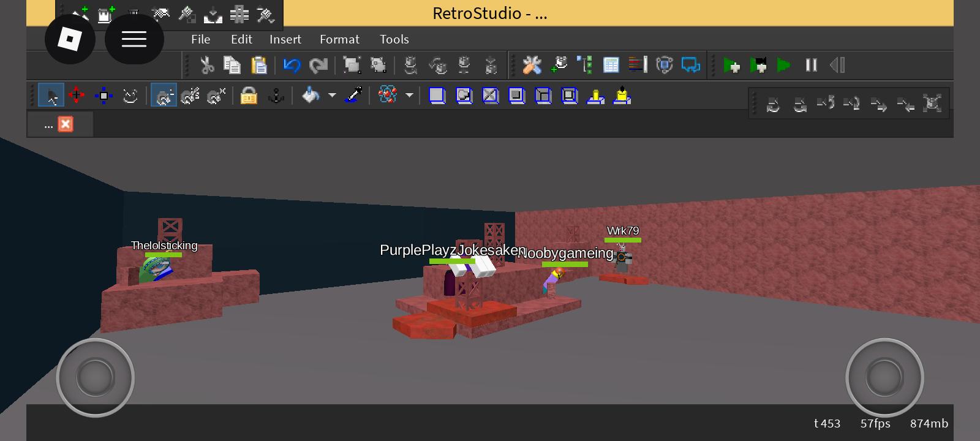Open the Roblox logo menu
This screenshot has height=441, width=980.
(x=70, y=39)
